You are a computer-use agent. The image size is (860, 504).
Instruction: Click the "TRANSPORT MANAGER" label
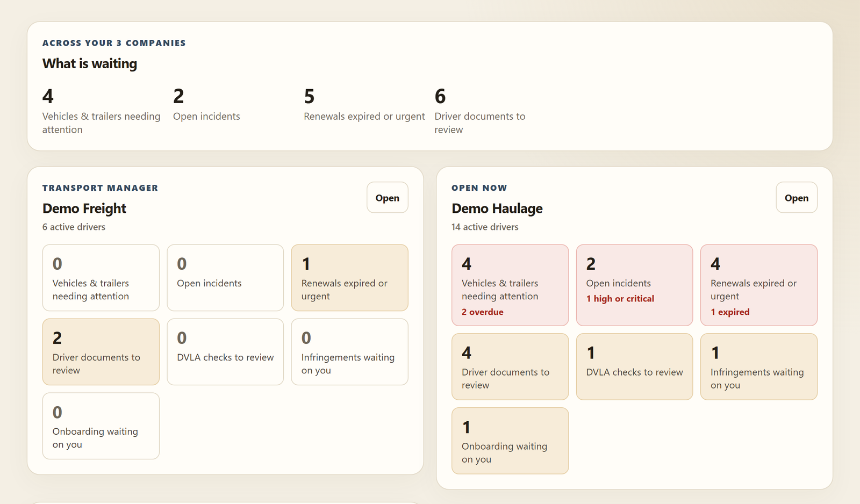[x=101, y=188]
